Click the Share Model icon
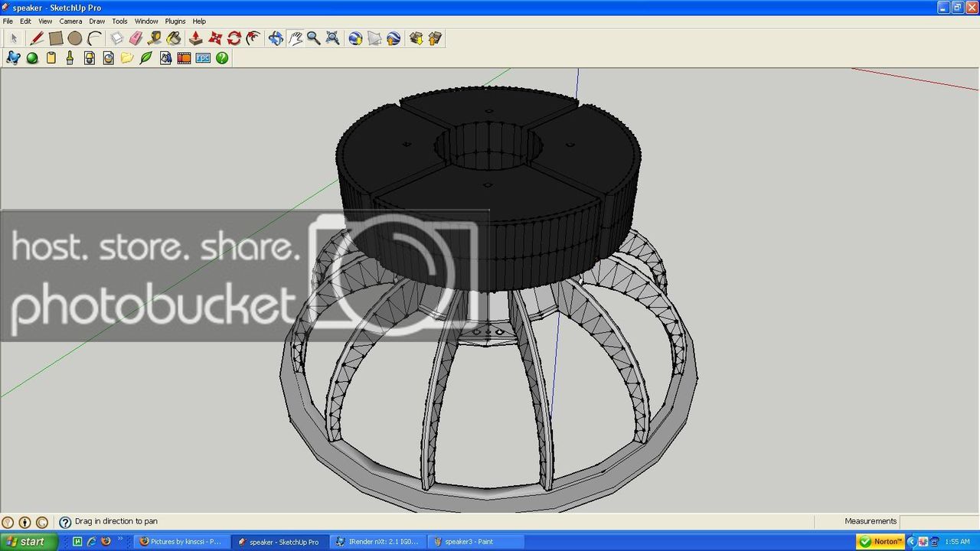Screen dimensions: 980x551 tap(435, 38)
